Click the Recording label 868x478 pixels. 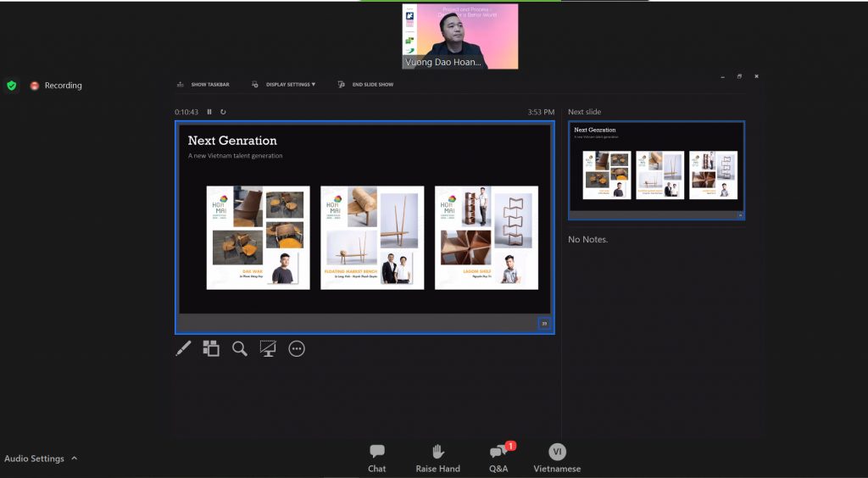coord(63,86)
